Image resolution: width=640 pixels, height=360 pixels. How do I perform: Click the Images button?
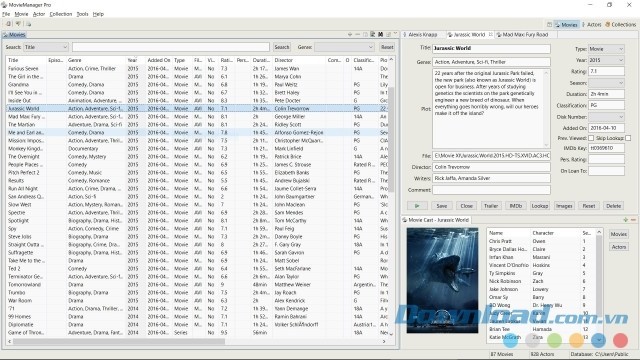(564, 206)
